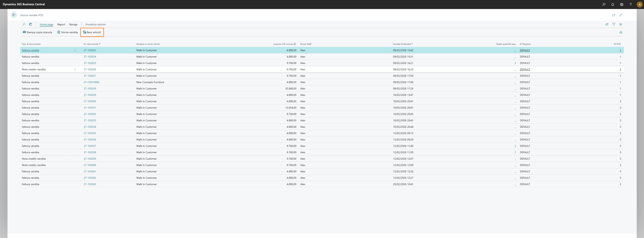Image resolution: width=644 pixels, height=238 pixels.
Task: Open row options for Fattura vendita 27-102023
Action: click(x=75, y=50)
